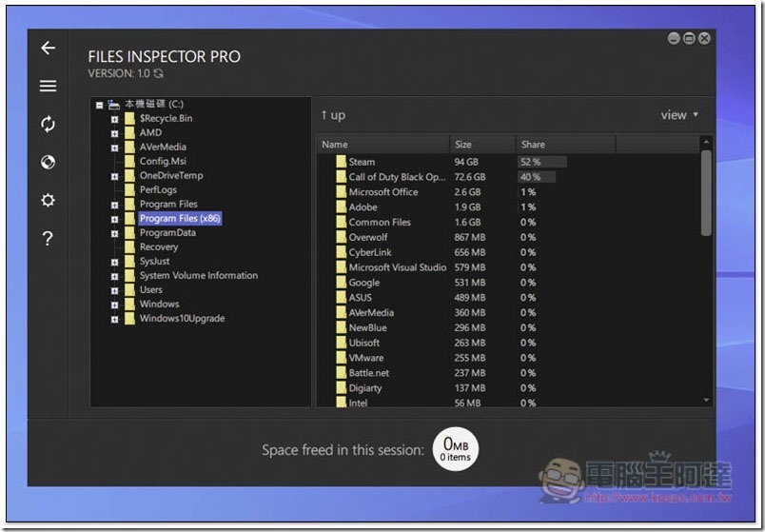765x532 pixels.
Task: Click the 94 GB size of Steam
Action: pos(466,162)
